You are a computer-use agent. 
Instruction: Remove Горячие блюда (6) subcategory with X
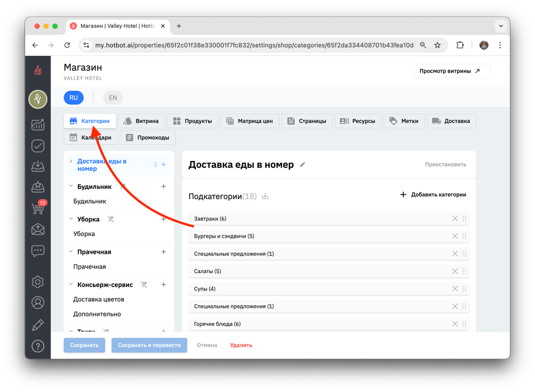pos(455,324)
